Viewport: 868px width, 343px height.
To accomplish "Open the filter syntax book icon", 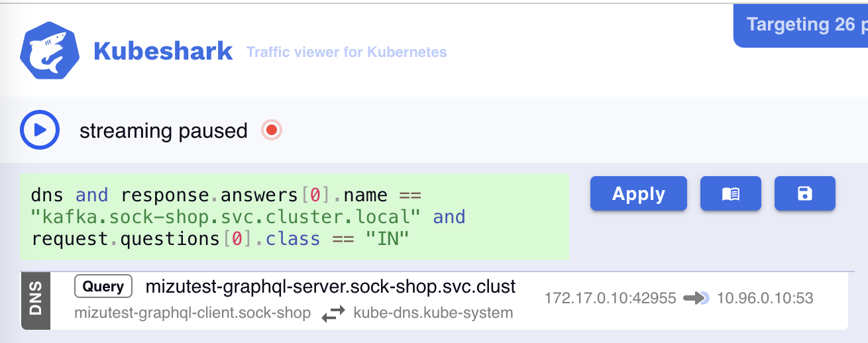I will pyautogui.click(x=730, y=194).
